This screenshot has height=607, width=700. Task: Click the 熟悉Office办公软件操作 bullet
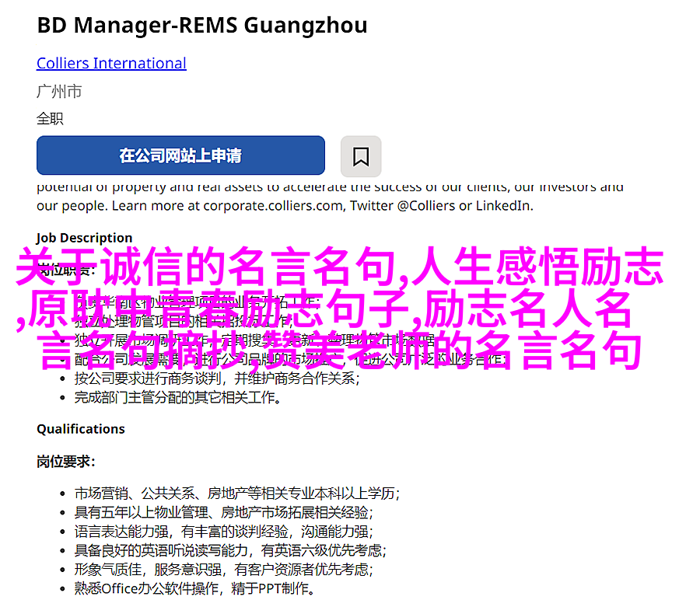pyautogui.click(x=194, y=588)
